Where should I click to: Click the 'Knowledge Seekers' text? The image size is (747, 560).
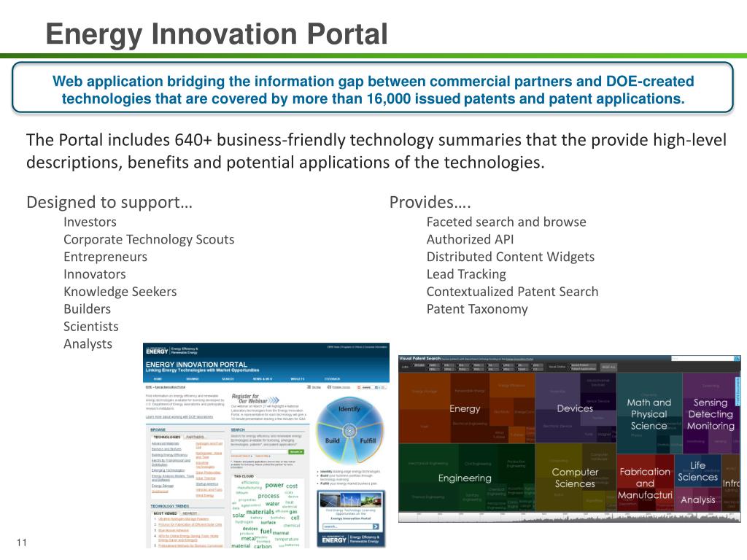click(120, 292)
